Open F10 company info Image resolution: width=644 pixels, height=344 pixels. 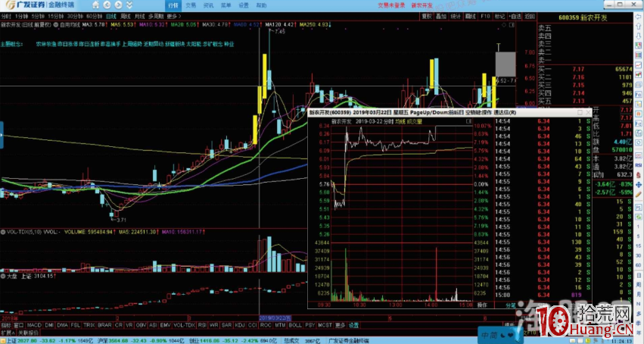[485, 17]
